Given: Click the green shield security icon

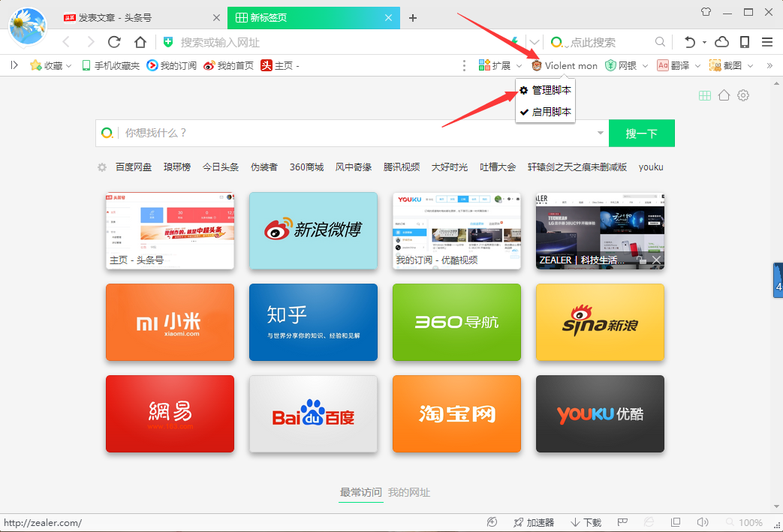Looking at the screenshot, I should [168, 43].
